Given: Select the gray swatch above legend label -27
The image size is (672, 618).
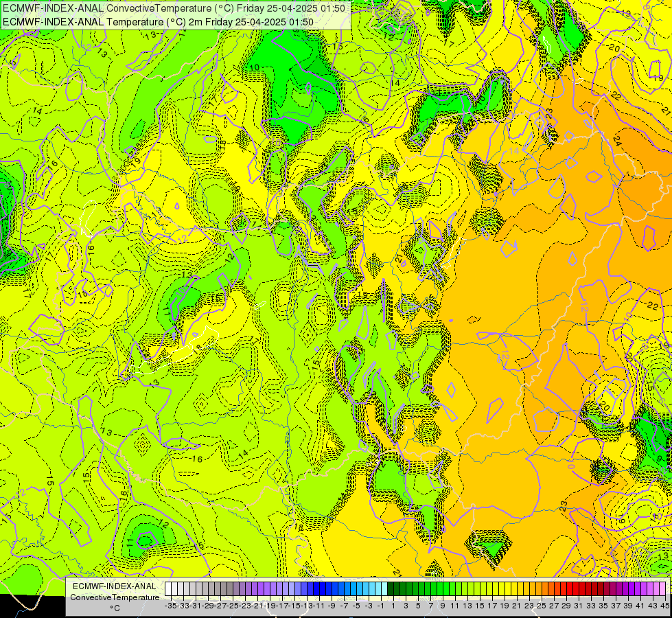Looking at the screenshot, I should [x=218, y=589].
